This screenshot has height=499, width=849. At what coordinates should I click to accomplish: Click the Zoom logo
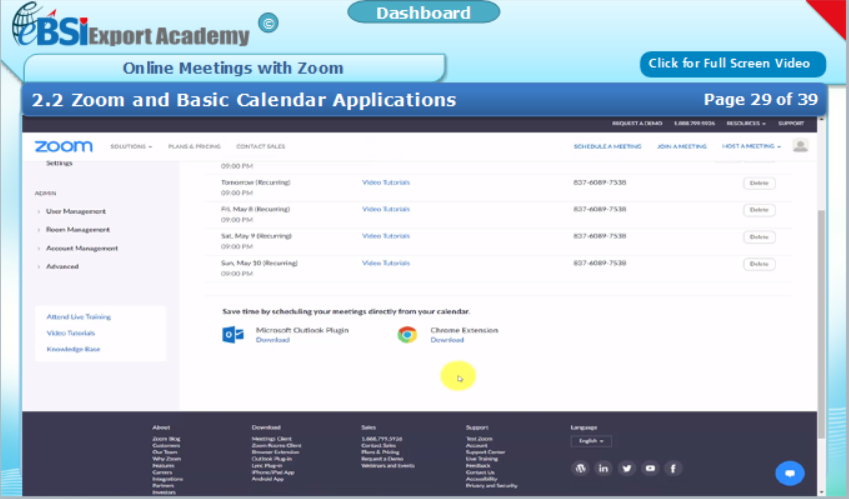(63, 146)
